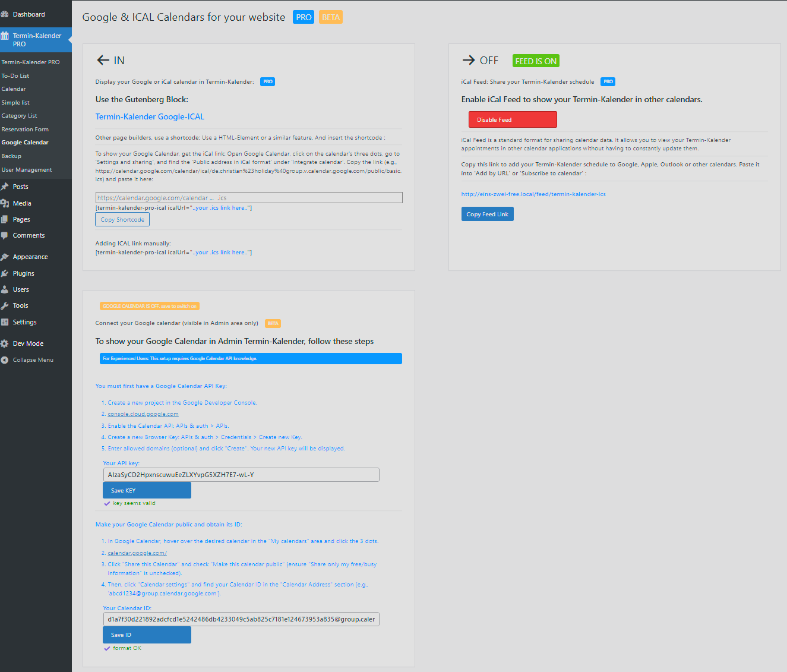Click the Appearance brush icon
The image size is (787, 672).
(x=5, y=257)
